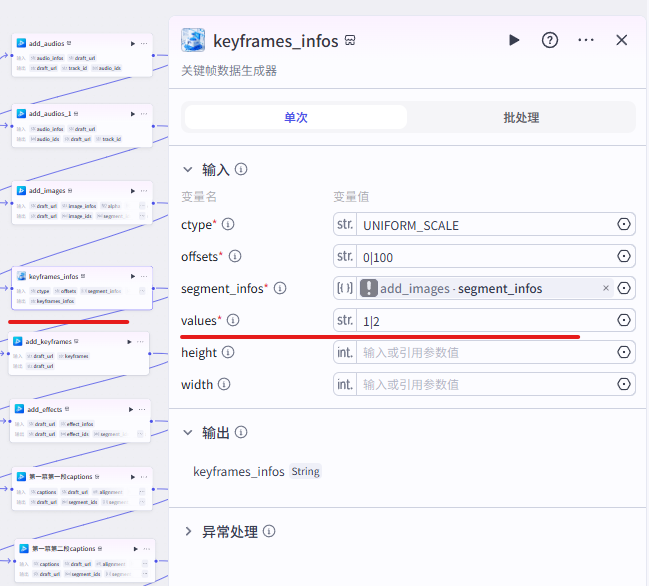Click the keyframes_infos plugin icon in header

[x=193, y=40]
